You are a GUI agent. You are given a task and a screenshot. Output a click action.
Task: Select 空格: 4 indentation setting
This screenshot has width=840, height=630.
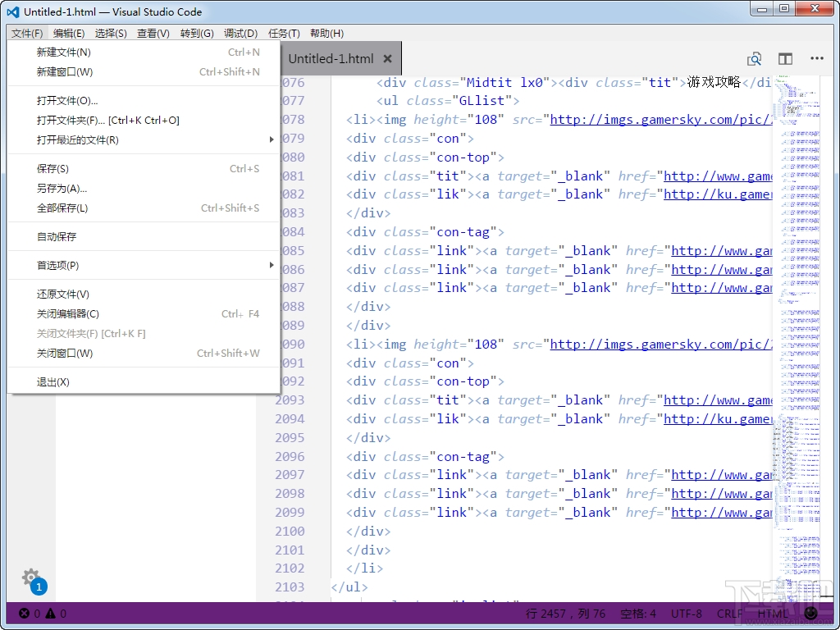pos(639,613)
